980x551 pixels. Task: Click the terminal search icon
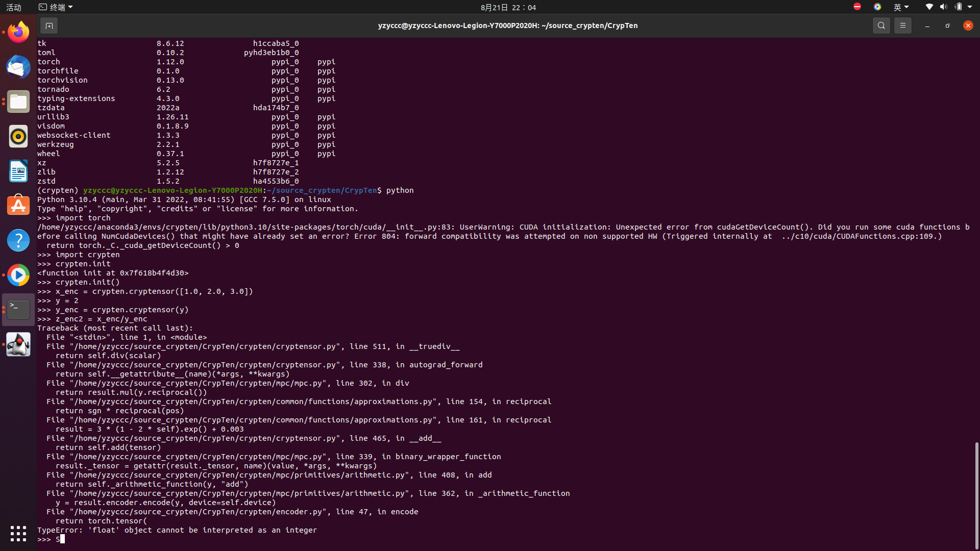tap(881, 26)
